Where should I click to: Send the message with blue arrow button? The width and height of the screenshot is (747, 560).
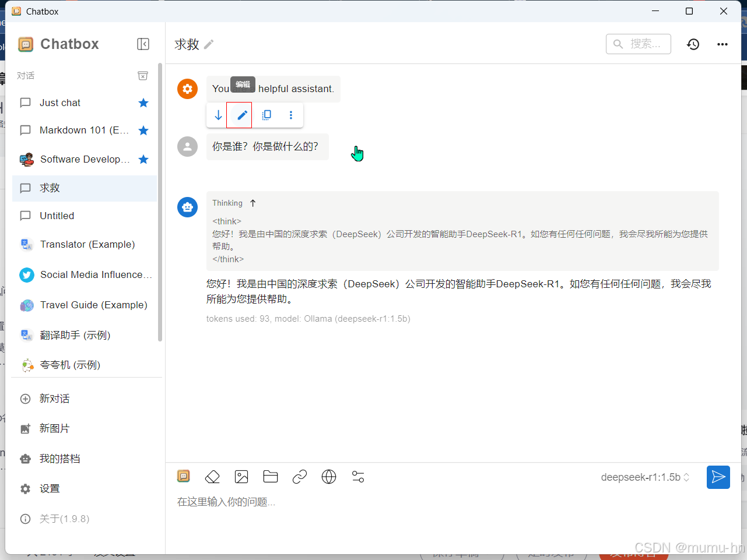coord(718,477)
